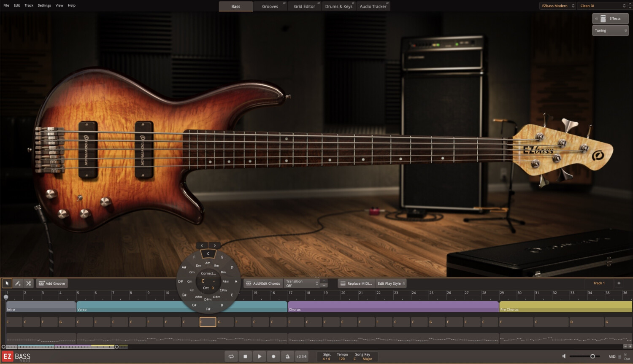Switch to the Grid Editor tab
The image size is (633, 364).
pyautogui.click(x=304, y=6)
